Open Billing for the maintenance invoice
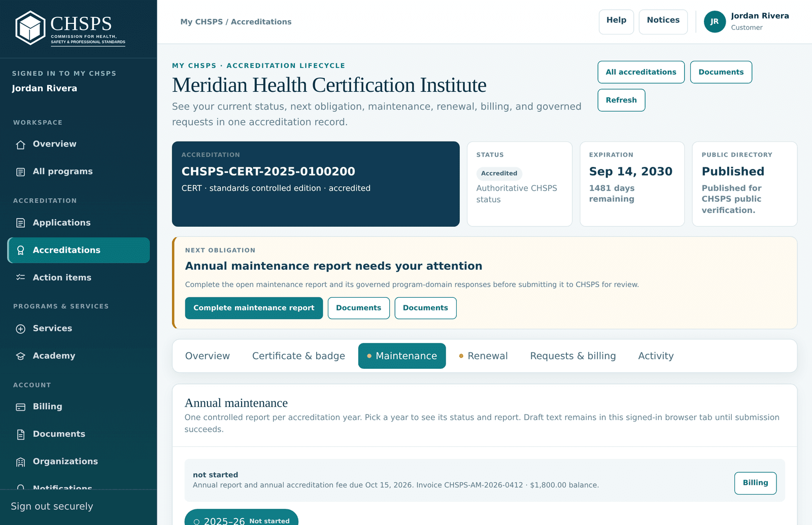 point(755,483)
